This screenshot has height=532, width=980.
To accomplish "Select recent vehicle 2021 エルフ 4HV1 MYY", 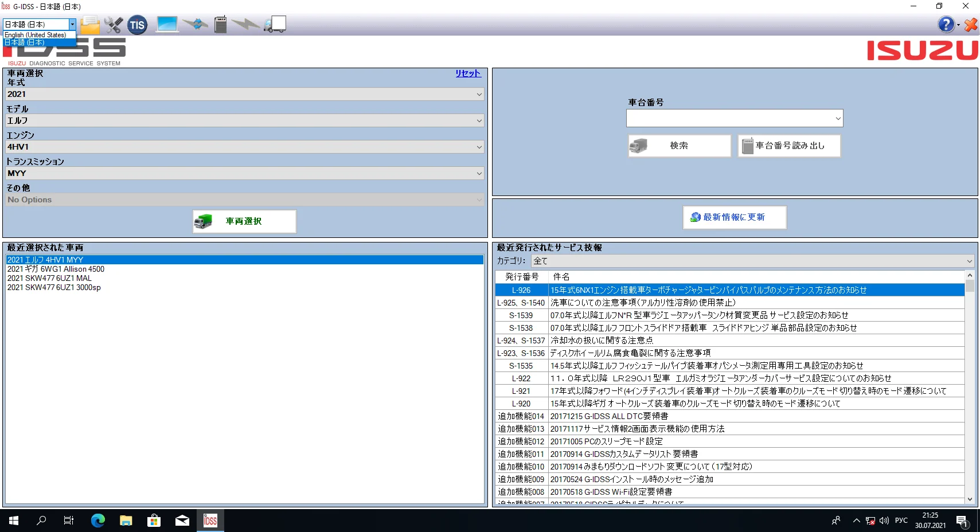I will 245,260.
